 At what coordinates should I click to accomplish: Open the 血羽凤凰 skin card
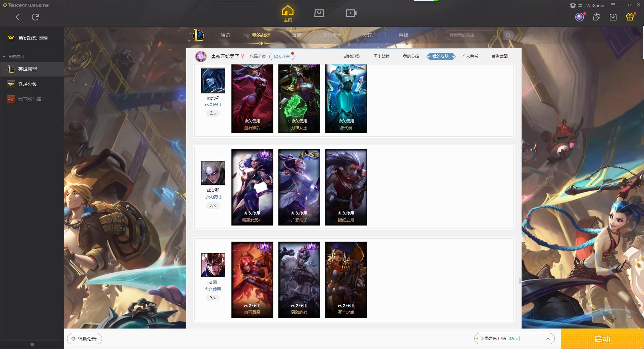pos(252,280)
